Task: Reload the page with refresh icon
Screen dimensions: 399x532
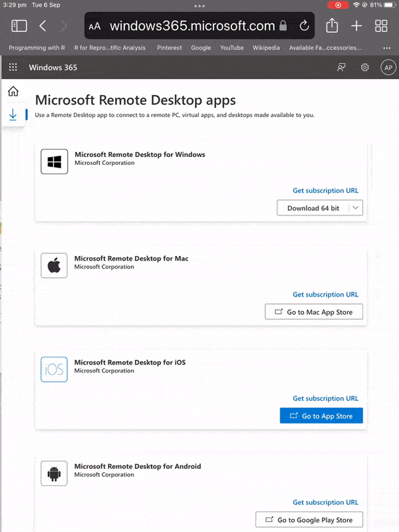Action: pyautogui.click(x=304, y=26)
